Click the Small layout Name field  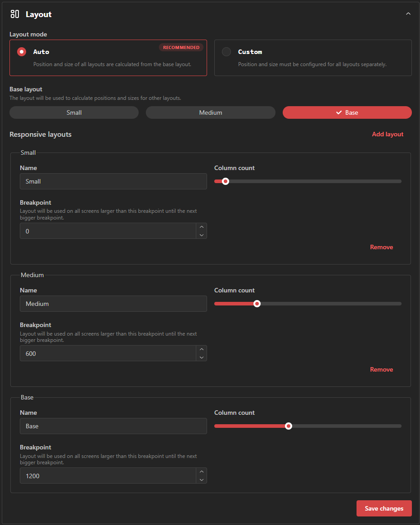tap(113, 181)
